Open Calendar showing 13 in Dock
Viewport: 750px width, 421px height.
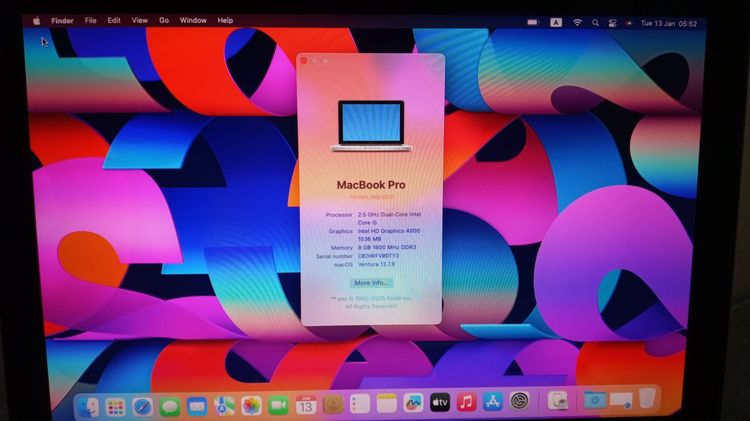click(306, 405)
